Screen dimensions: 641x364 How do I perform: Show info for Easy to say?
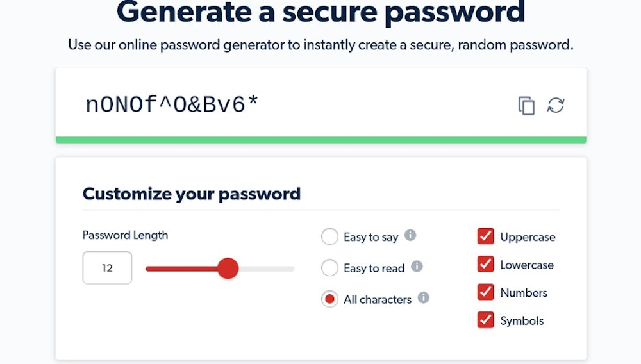pyautogui.click(x=410, y=236)
